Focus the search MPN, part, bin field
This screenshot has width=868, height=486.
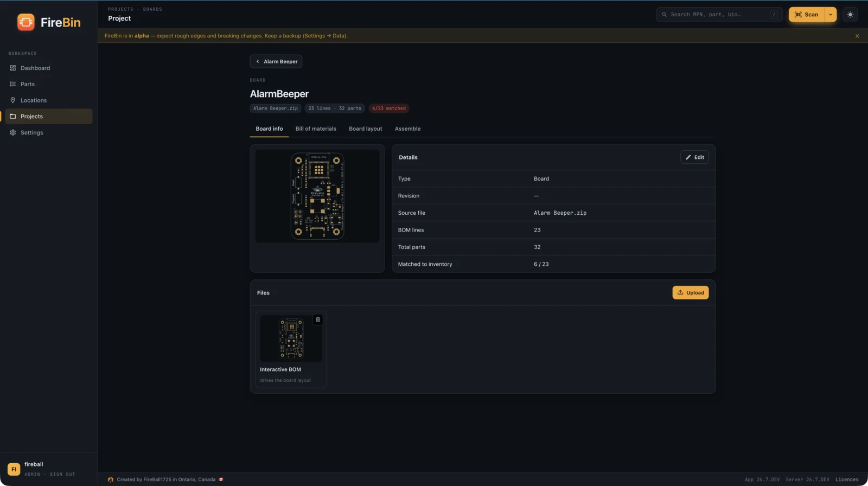pyautogui.click(x=719, y=15)
